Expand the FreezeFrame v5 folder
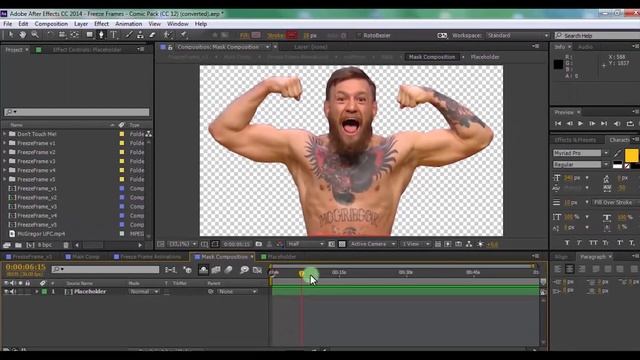640x360 pixels. 4,179
